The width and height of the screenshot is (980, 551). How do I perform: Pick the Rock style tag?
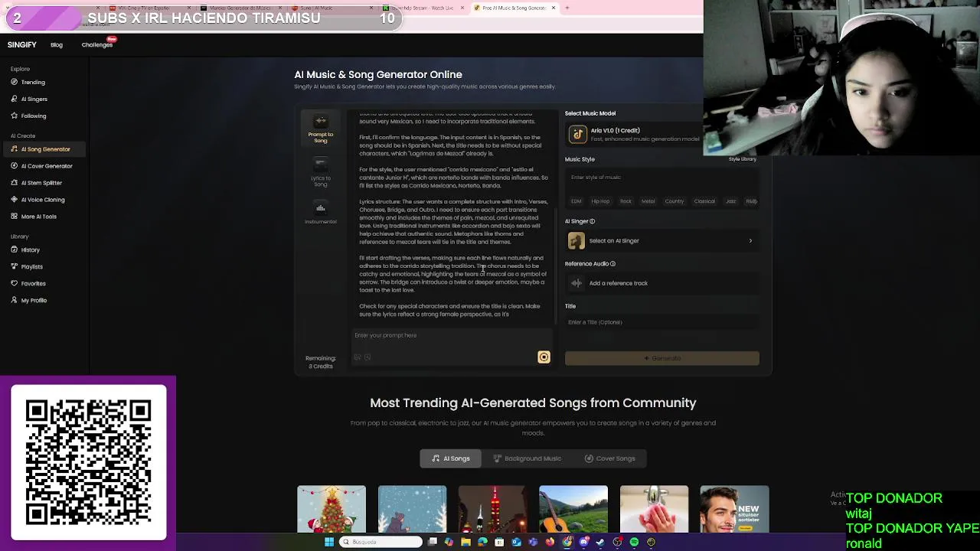(x=626, y=201)
